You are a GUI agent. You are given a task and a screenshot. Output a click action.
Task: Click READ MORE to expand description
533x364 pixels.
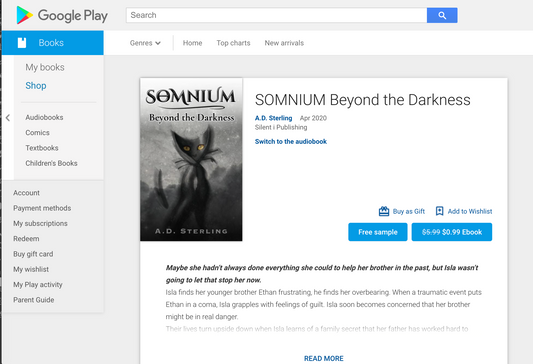(x=324, y=358)
